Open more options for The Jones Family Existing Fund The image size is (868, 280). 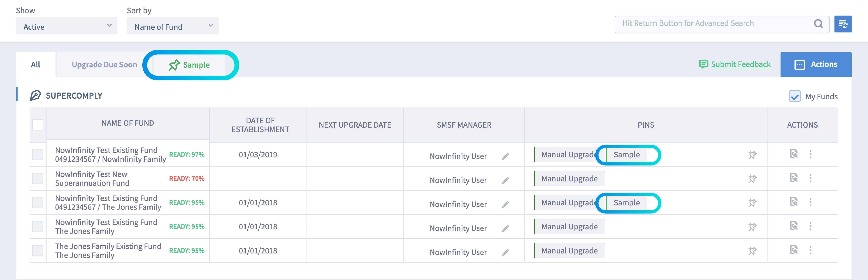810,250
